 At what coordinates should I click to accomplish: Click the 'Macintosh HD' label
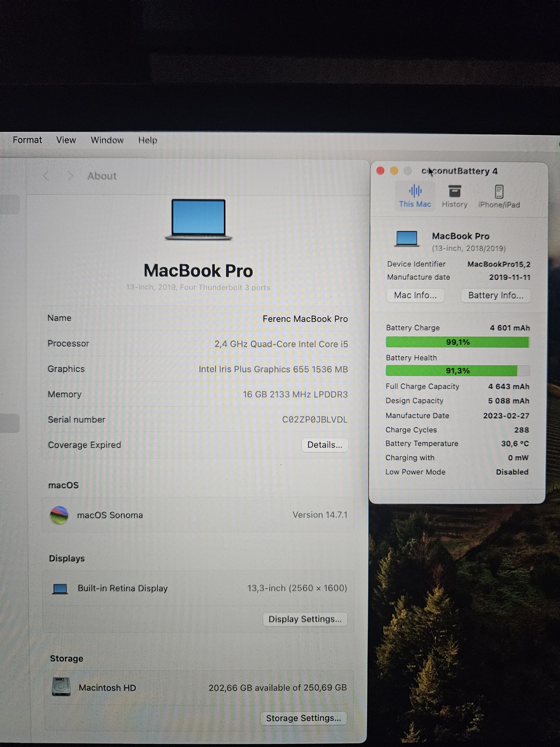point(107,688)
